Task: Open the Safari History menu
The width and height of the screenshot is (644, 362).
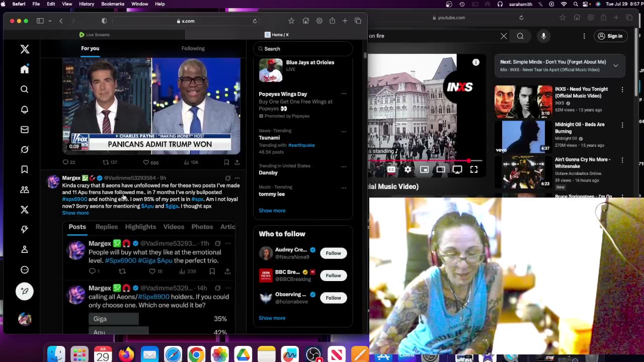Action: point(87,4)
